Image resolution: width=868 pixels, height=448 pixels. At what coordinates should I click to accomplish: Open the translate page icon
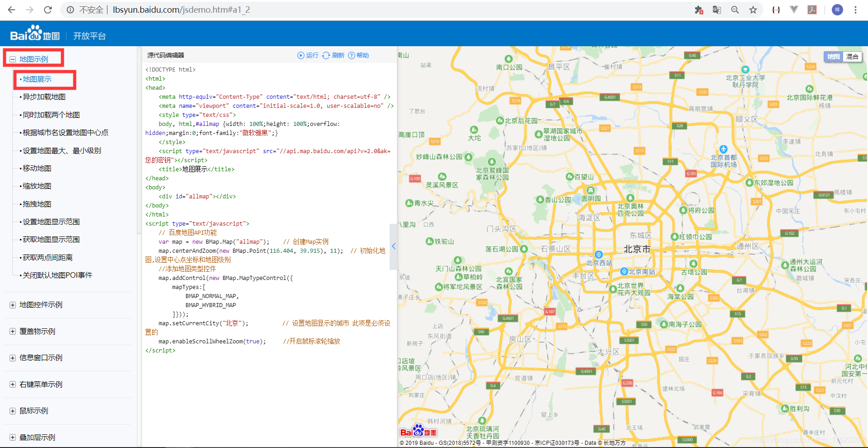tap(717, 10)
